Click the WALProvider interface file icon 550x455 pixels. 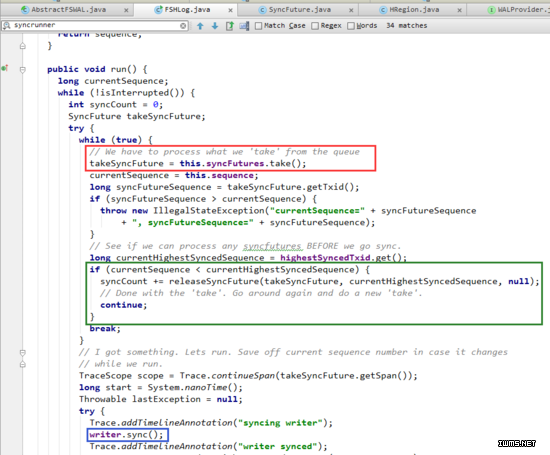pos(491,10)
